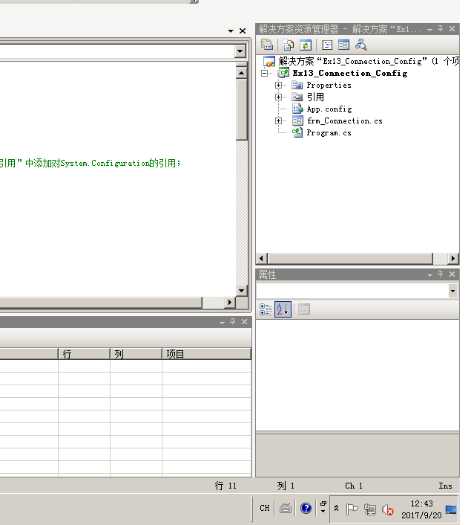Viewport: 469px width, 525px height.
Task: Click the editor vertical scrollbar up arrow
Action: pyautogui.click(x=241, y=73)
